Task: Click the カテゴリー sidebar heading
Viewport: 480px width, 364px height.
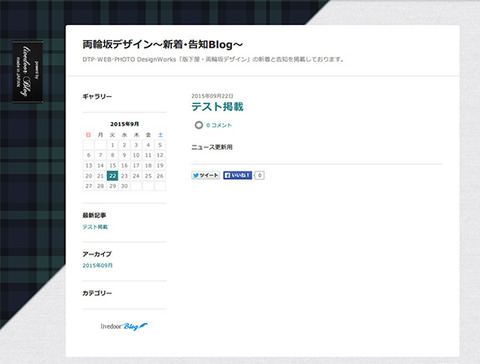Action: tap(97, 293)
